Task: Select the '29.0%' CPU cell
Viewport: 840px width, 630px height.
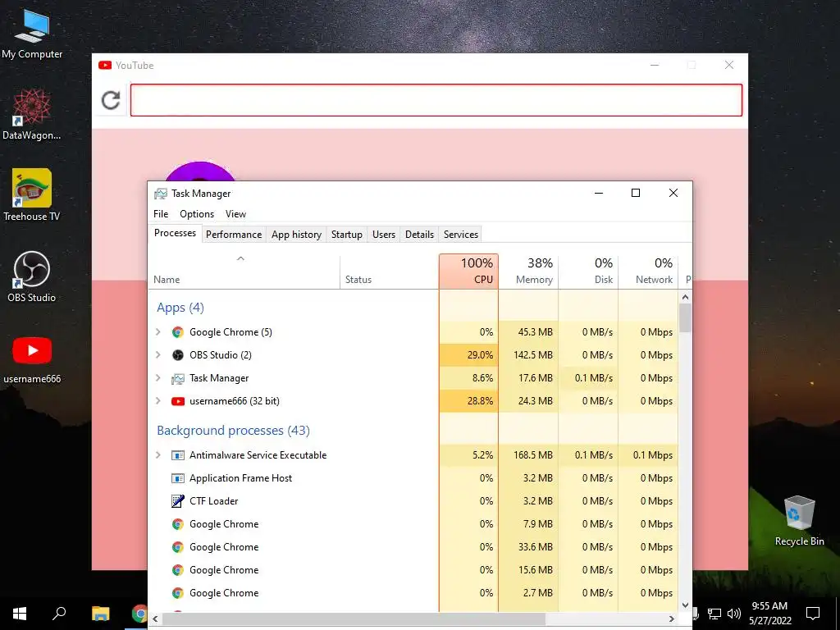Action: 468,355
